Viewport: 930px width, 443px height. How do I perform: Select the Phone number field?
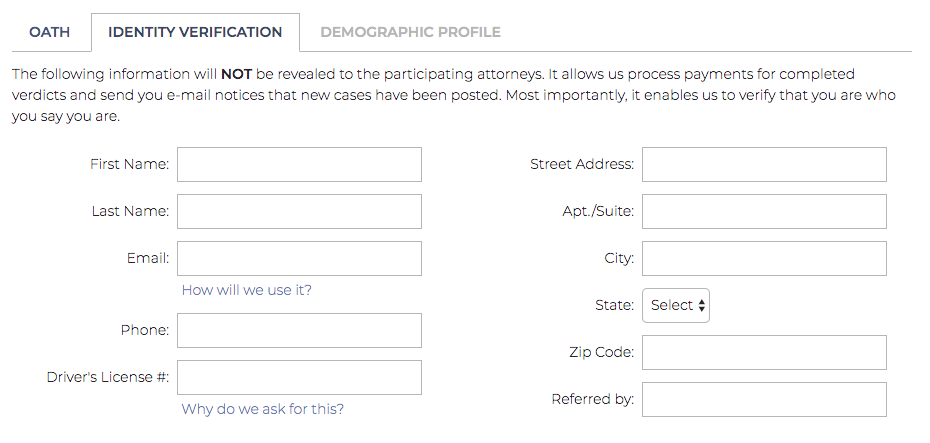tap(299, 330)
